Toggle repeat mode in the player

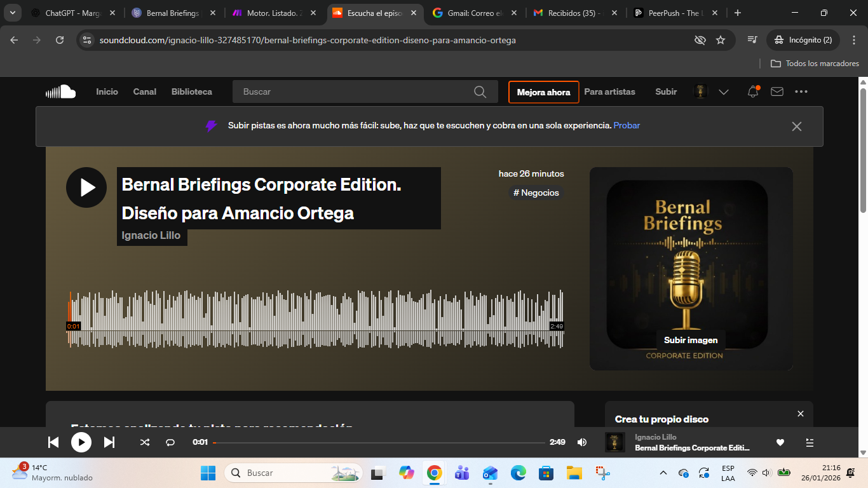click(170, 442)
